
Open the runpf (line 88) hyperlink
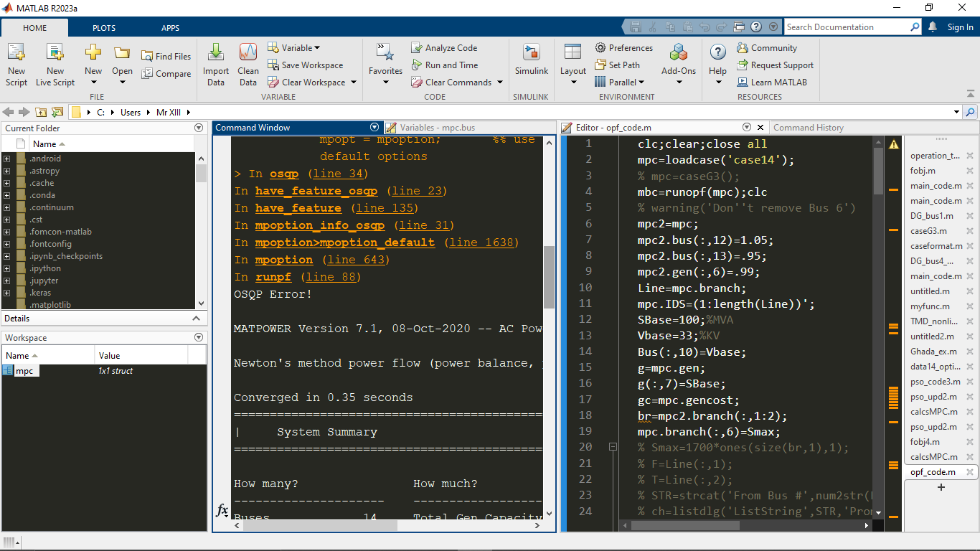pyautogui.click(x=331, y=276)
